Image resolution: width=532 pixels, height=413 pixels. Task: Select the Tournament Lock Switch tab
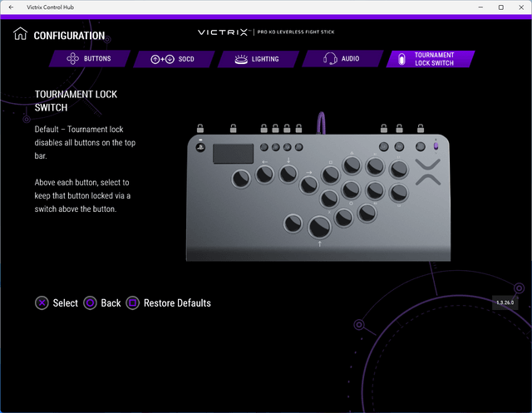431,59
